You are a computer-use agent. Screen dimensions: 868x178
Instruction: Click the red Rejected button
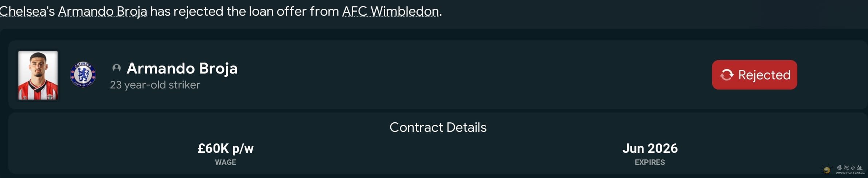[754, 75]
